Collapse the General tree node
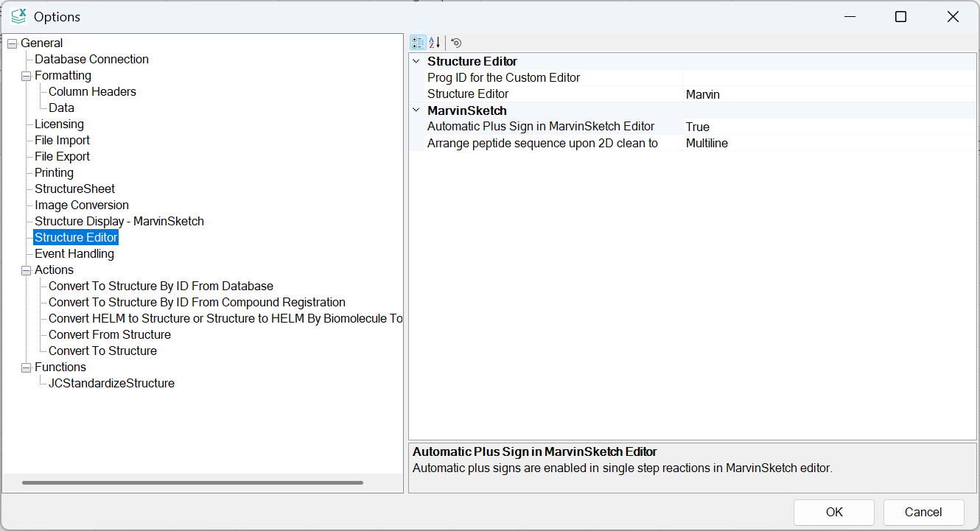The height and width of the screenshot is (531, 980). click(x=12, y=43)
